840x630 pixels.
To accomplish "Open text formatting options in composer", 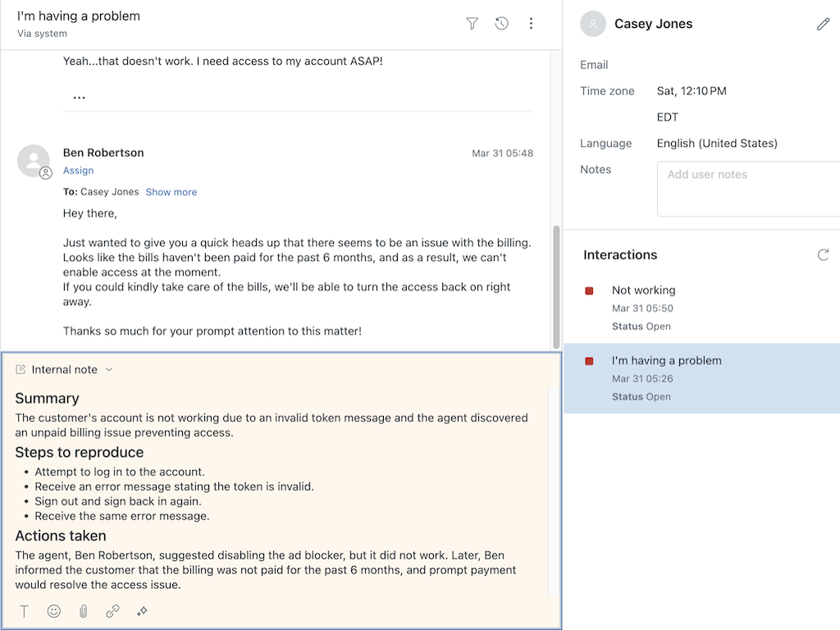I will click(25, 611).
